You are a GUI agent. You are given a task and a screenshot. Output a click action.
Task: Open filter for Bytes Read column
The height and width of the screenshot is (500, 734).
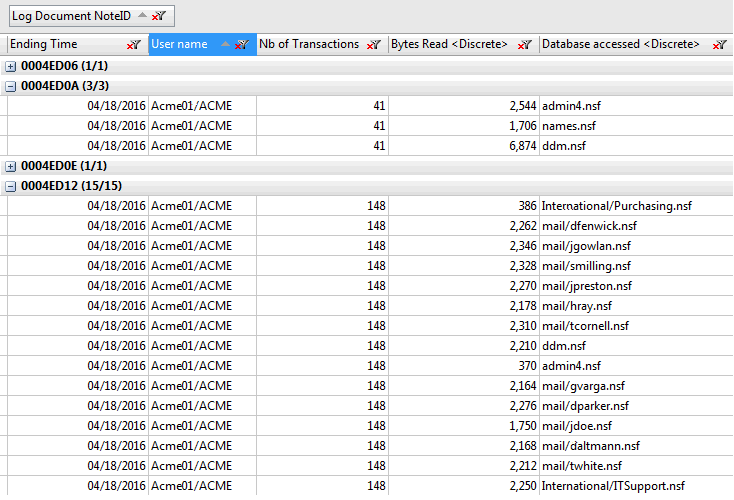524,45
